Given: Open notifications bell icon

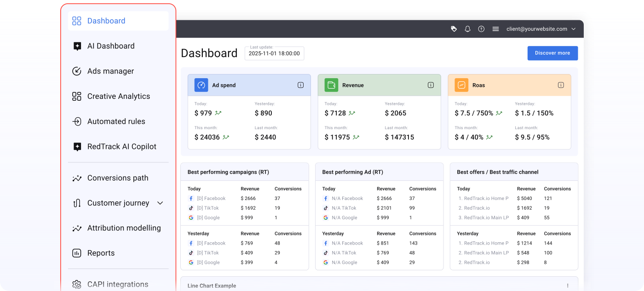Looking at the screenshot, I should pos(467,29).
